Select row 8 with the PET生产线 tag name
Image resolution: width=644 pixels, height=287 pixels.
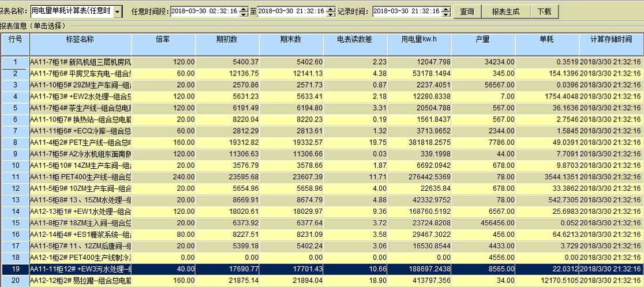coord(80,142)
